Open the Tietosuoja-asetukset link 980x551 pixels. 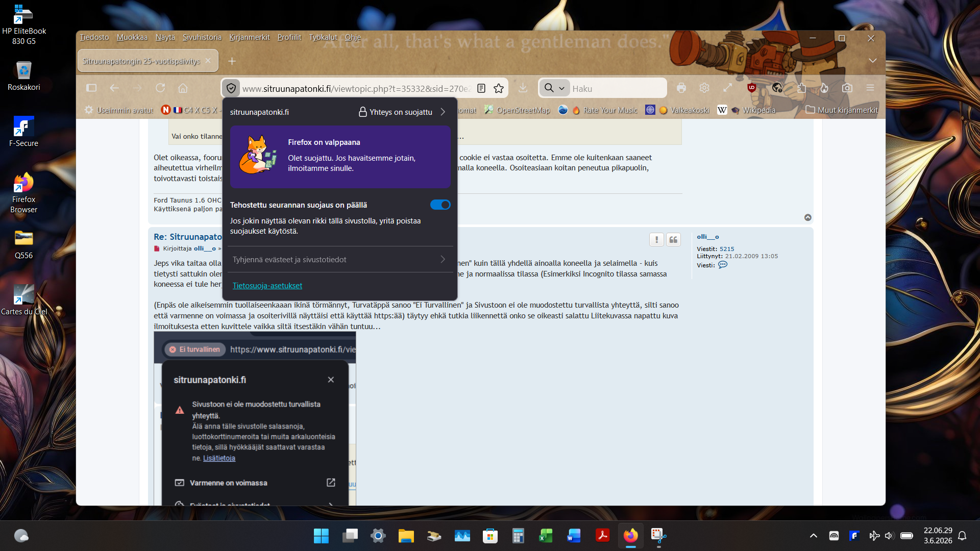(x=267, y=286)
